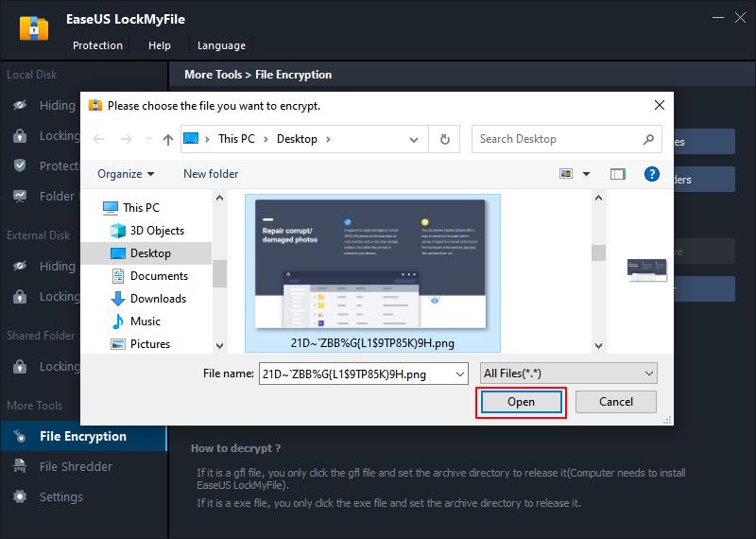
Task: Go forward using the dialog forward arrow
Action: (x=127, y=139)
